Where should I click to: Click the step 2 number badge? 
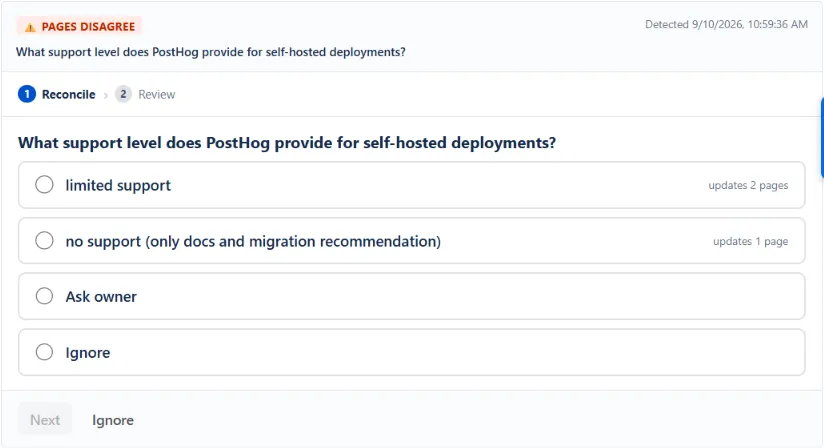click(x=123, y=94)
